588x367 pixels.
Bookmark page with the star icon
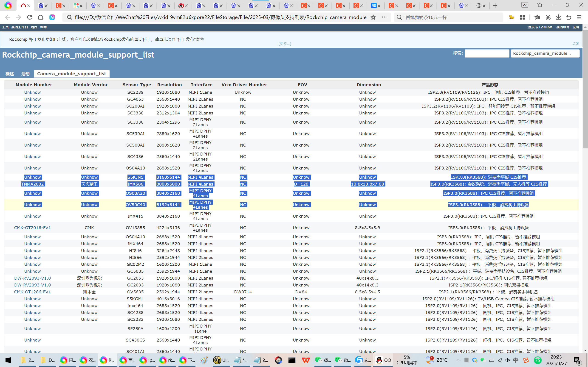point(373,17)
